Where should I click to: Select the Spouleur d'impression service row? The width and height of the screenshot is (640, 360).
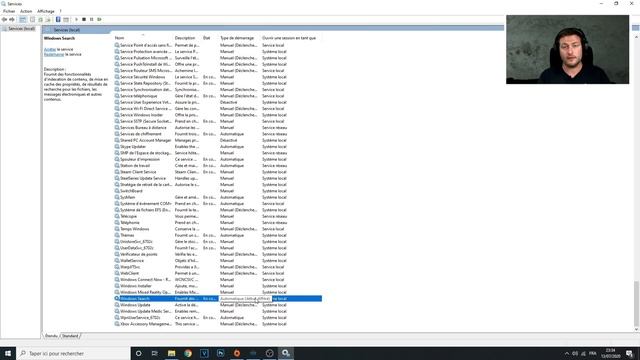(x=218, y=159)
